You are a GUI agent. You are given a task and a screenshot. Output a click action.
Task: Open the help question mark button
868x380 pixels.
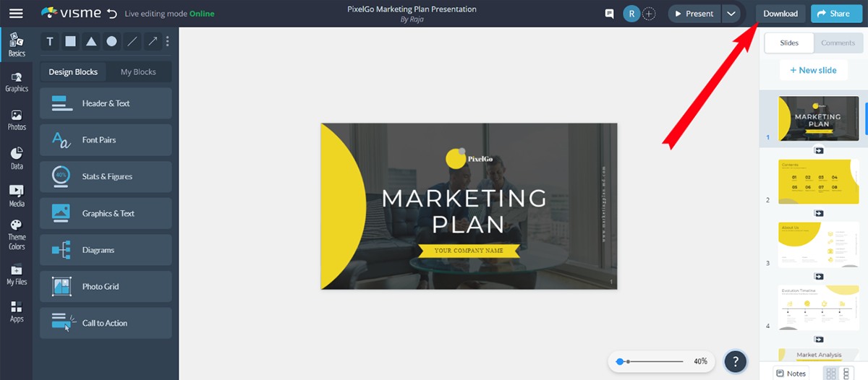[735, 361]
